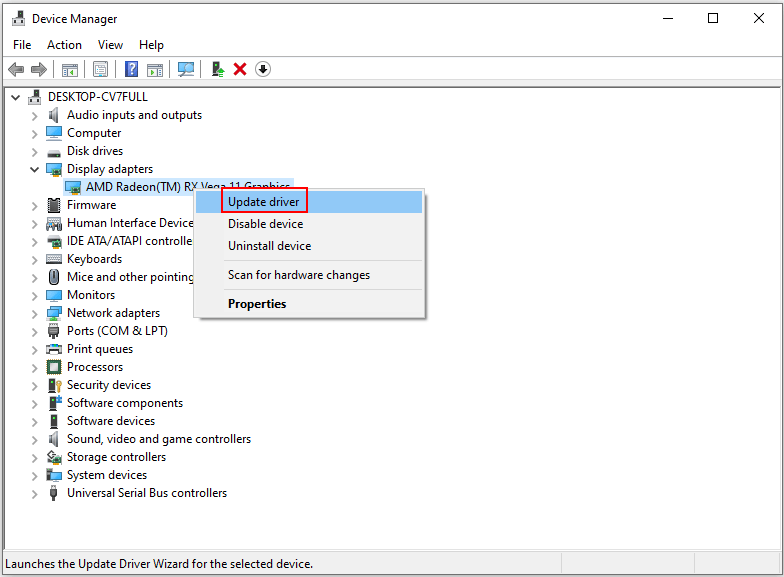Open the View menu
This screenshot has width=784, height=577.
click(110, 45)
